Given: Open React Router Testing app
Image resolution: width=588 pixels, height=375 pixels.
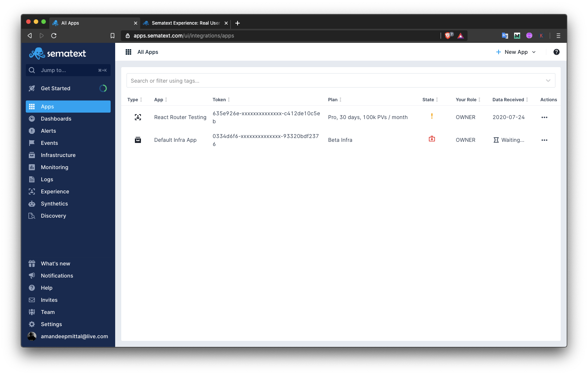Looking at the screenshot, I should [x=180, y=117].
